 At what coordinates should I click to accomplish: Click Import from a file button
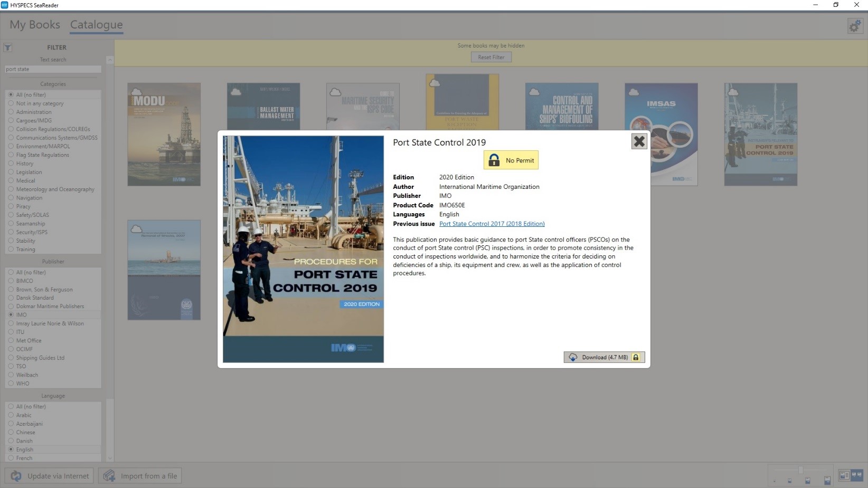[x=140, y=476]
